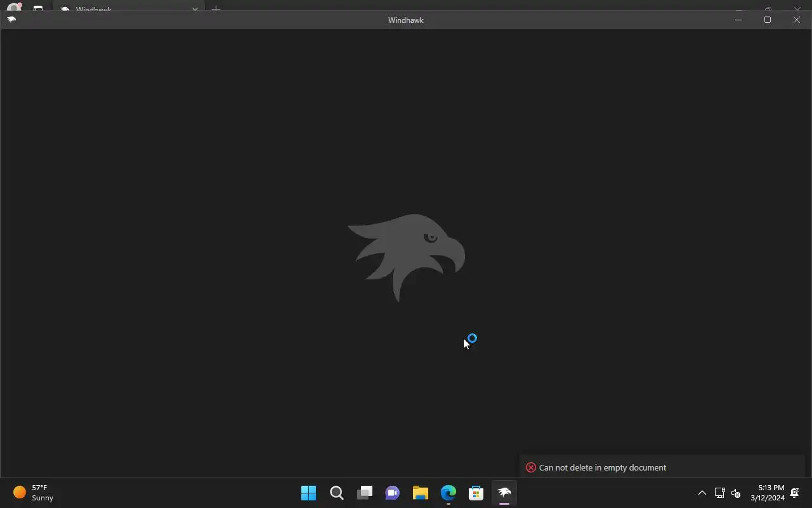812x508 pixels.
Task: Click the muted volume tray icon
Action: [736, 493]
